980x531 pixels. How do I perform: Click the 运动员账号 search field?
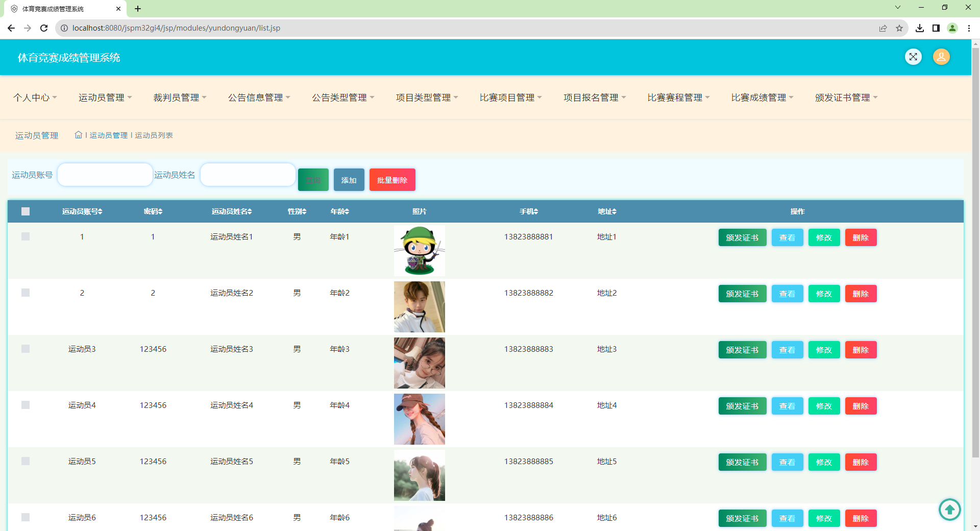tap(105, 175)
